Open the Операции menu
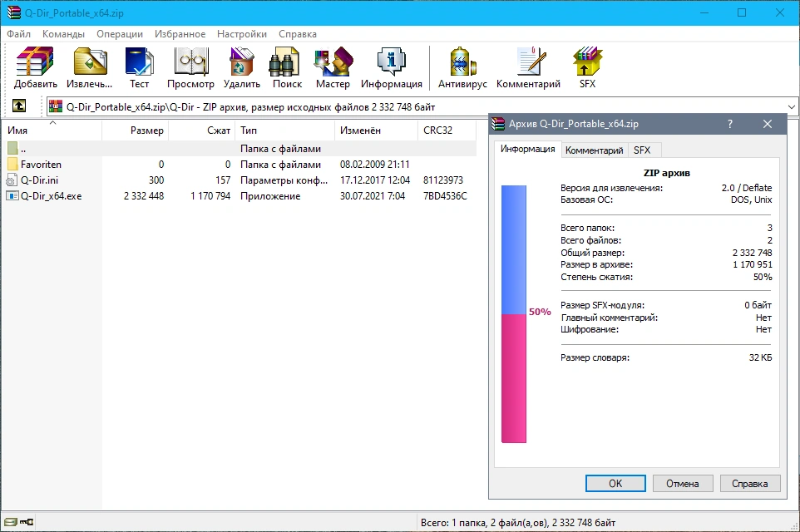This screenshot has height=532, width=800. (x=120, y=33)
